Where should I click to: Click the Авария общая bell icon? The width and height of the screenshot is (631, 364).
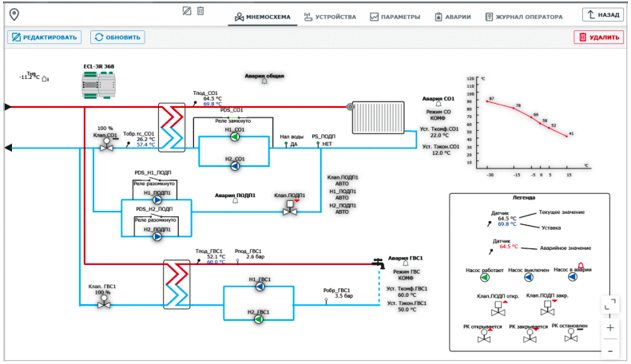tap(264, 83)
